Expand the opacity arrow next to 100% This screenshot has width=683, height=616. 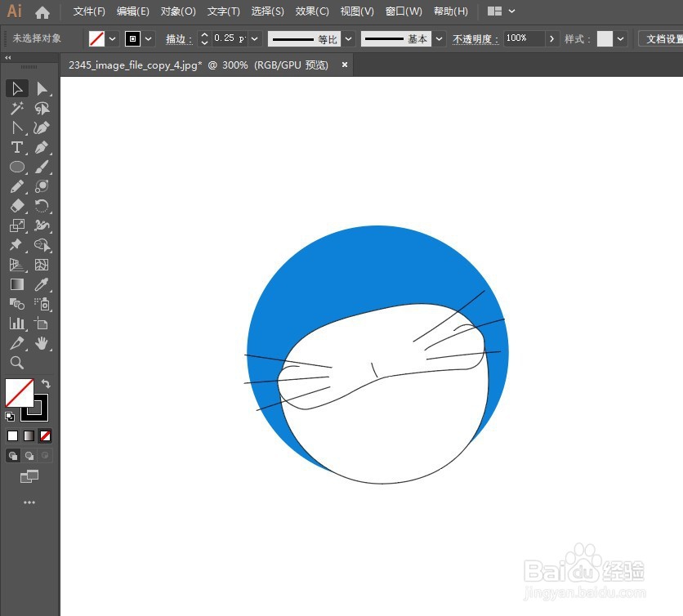coord(552,38)
